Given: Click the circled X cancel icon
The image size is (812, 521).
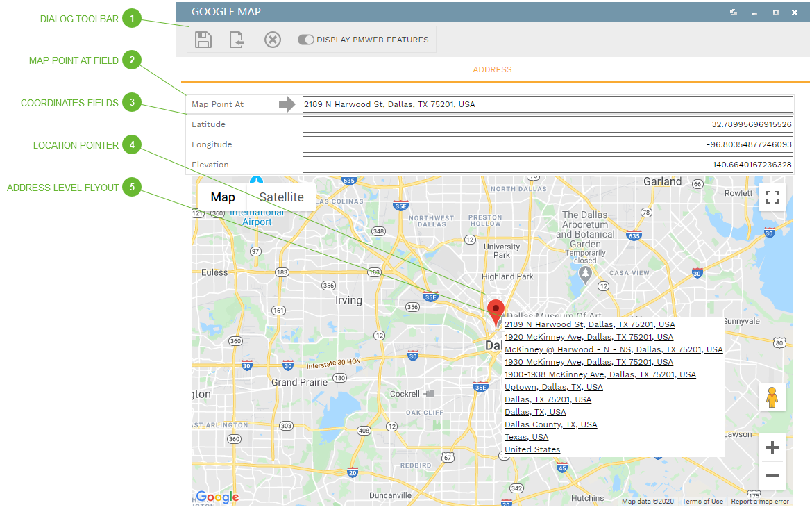Looking at the screenshot, I should point(272,40).
